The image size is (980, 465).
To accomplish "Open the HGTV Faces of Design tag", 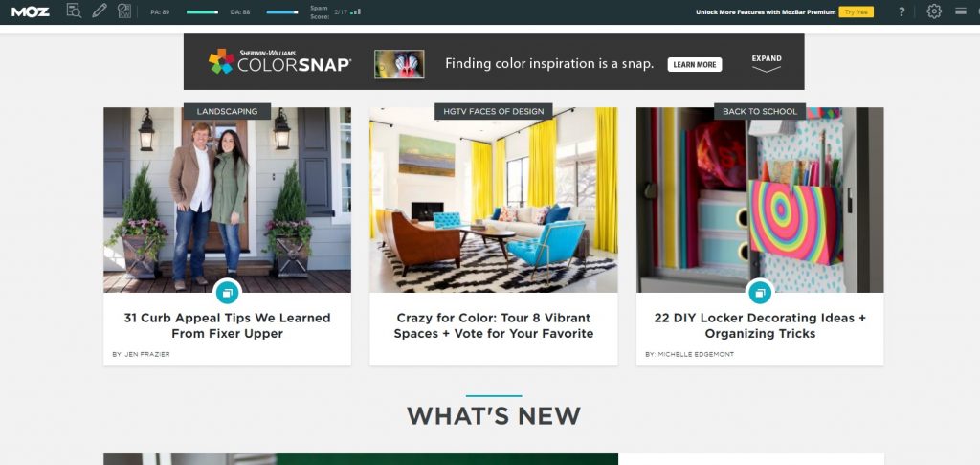I will [x=494, y=111].
